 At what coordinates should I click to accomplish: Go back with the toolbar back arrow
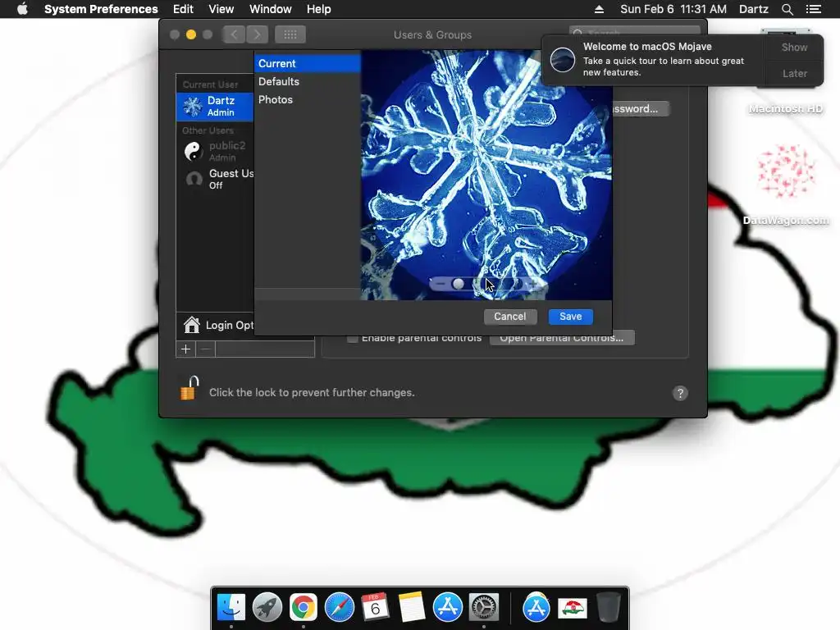tap(234, 34)
